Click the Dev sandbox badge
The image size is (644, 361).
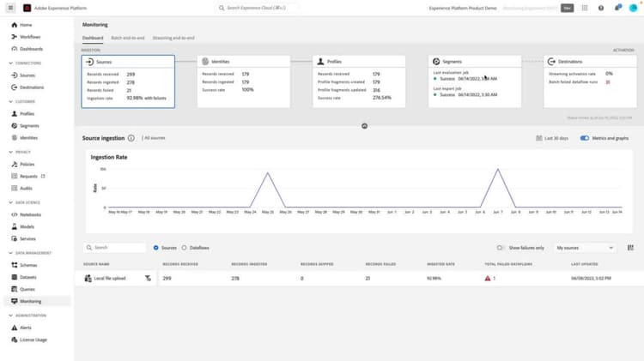568,8
